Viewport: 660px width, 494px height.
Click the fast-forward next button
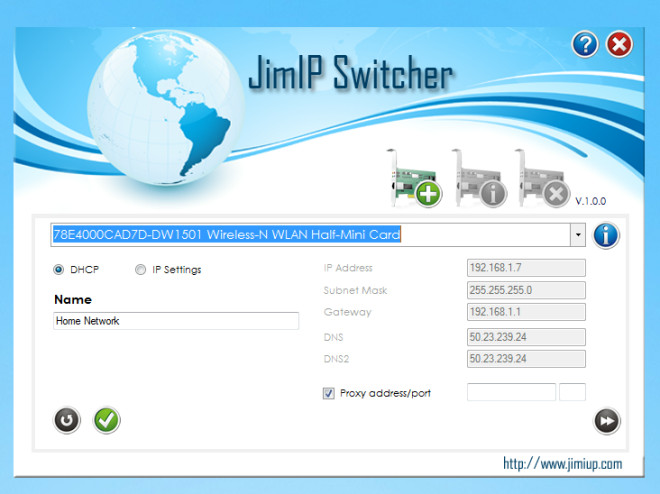[607, 421]
